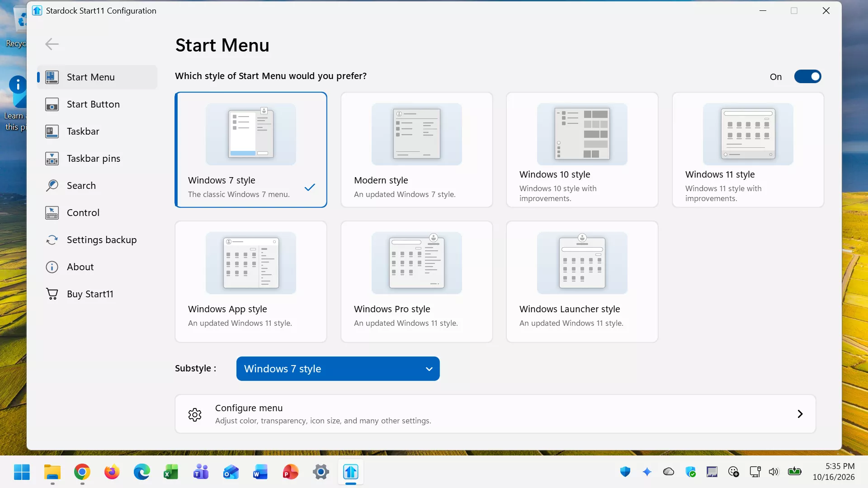The width and height of the screenshot is (868, 488).
Task: Click the Search magnifier icon in sidebar
Action: [x=52, y=186]
